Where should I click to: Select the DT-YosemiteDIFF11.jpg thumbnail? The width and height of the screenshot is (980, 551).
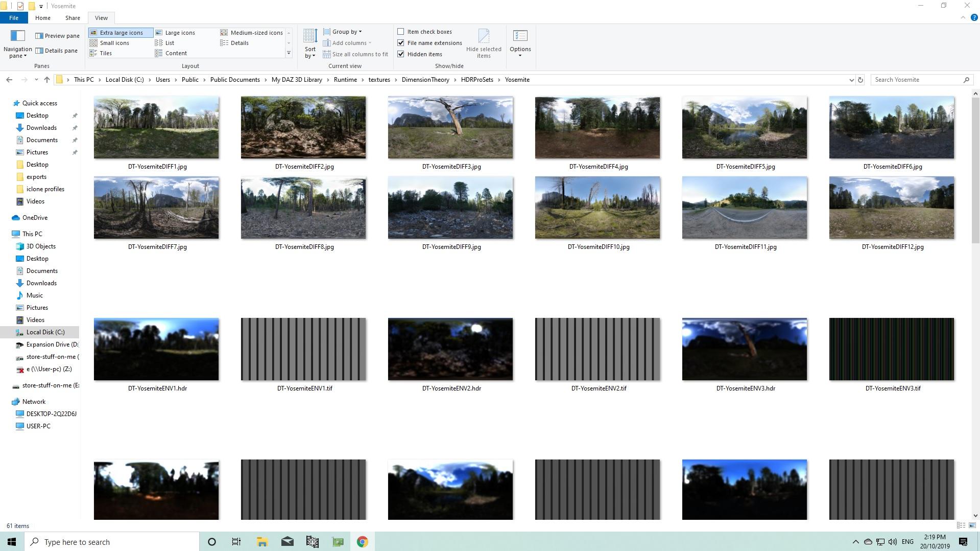coord(745,208)
